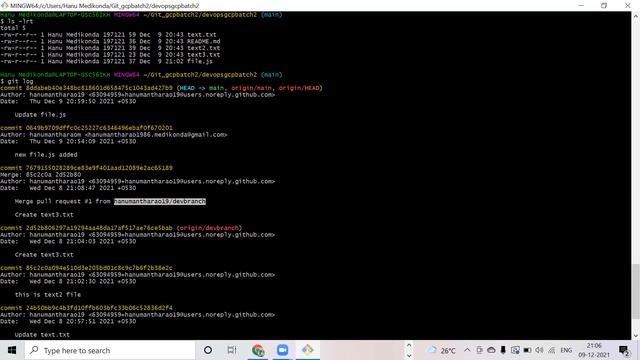Viewport: 640px width, 360px height.
Task: Click the 'HEAD -> main' ref label
Action: tap(202, 88)
